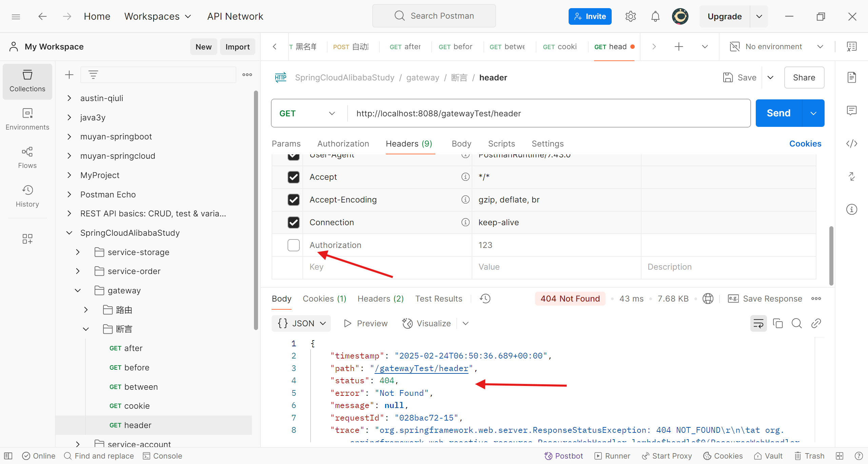Copy the response body icon
This screenshot has height=464, width=868.
click(777, 323)
